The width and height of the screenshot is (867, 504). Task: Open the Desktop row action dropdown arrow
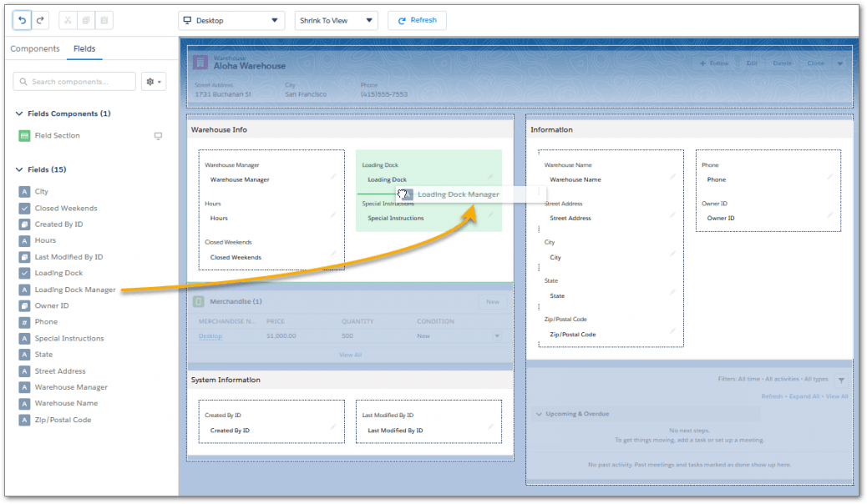pos(497,336)
